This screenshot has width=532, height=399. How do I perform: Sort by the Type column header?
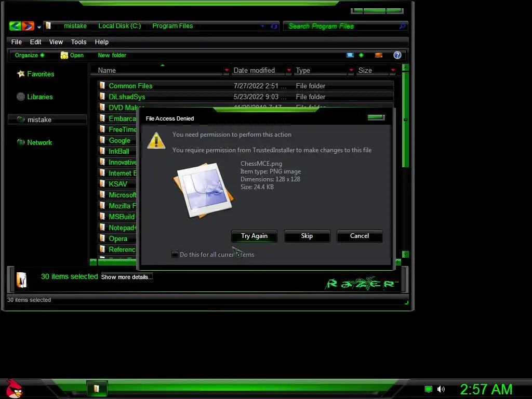click(x=321, y=71)
